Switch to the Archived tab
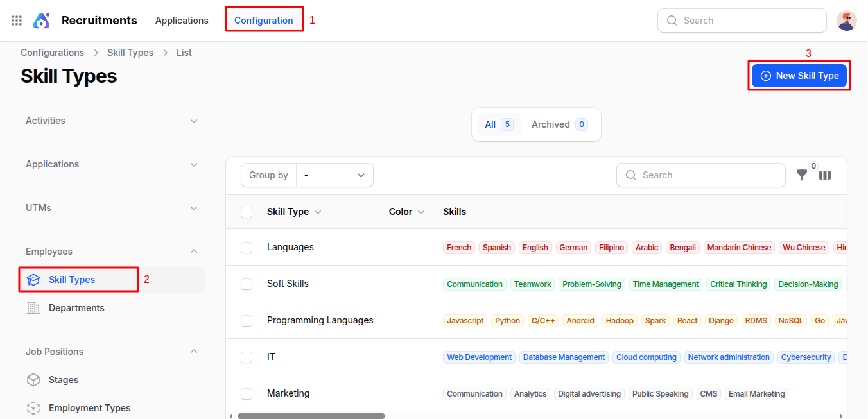Viewport: 868px width, 419px height. click(x=559, y=124)
